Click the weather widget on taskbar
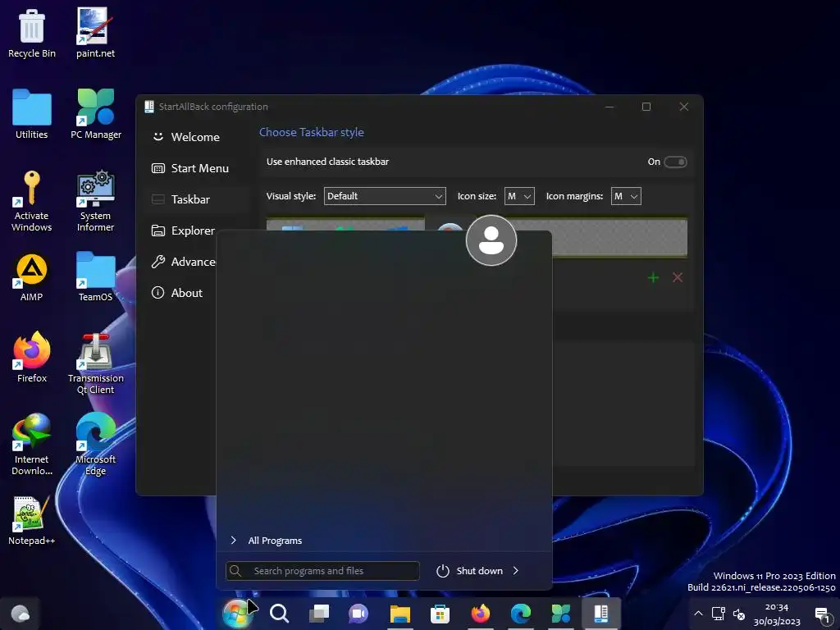The image size is (840, 630). pyautogui.click(x=20, y=613)
